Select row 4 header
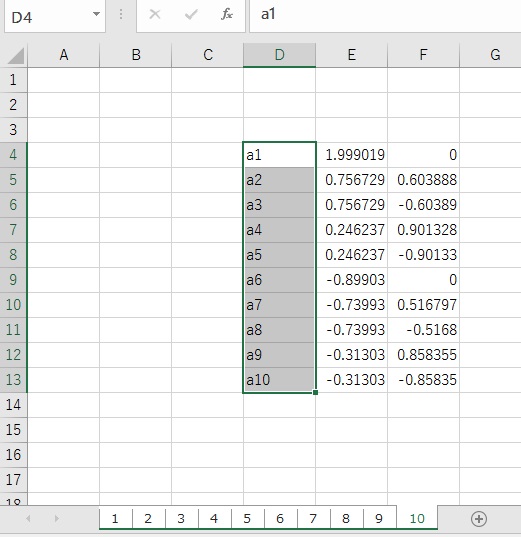The image size is (521, 537). pyautogui.click(x=13, y=155)
